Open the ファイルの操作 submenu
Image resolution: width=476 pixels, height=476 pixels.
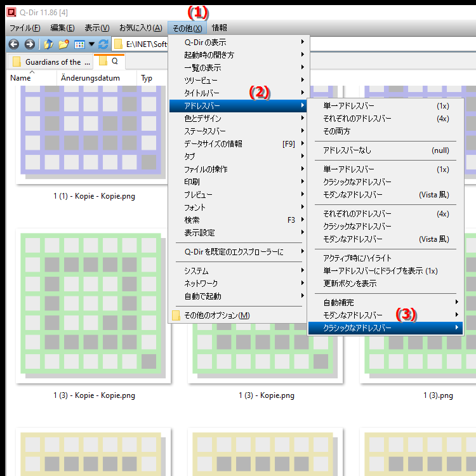pyautogui.click(x=238, y=169)
